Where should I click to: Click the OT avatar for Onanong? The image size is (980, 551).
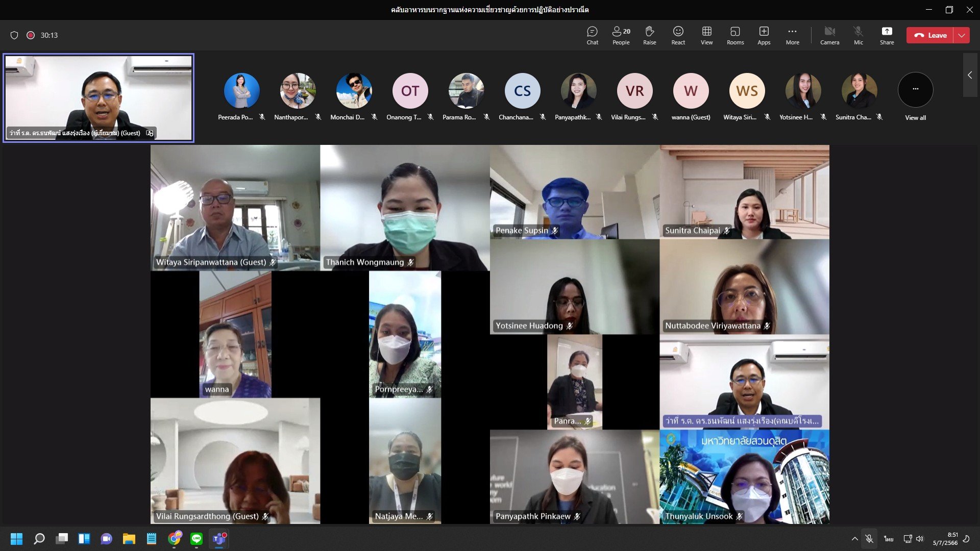coord(410,91)
